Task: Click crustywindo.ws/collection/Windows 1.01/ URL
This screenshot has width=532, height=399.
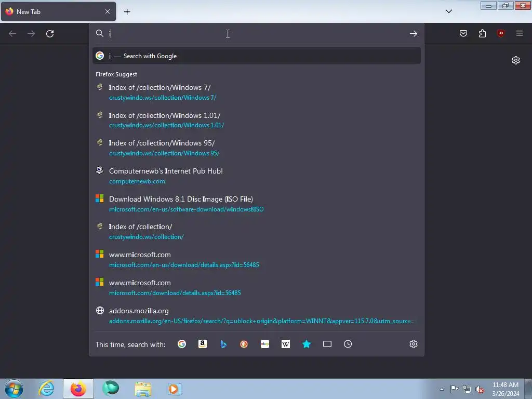Action: pyautogui.click(x=167, y=125)
